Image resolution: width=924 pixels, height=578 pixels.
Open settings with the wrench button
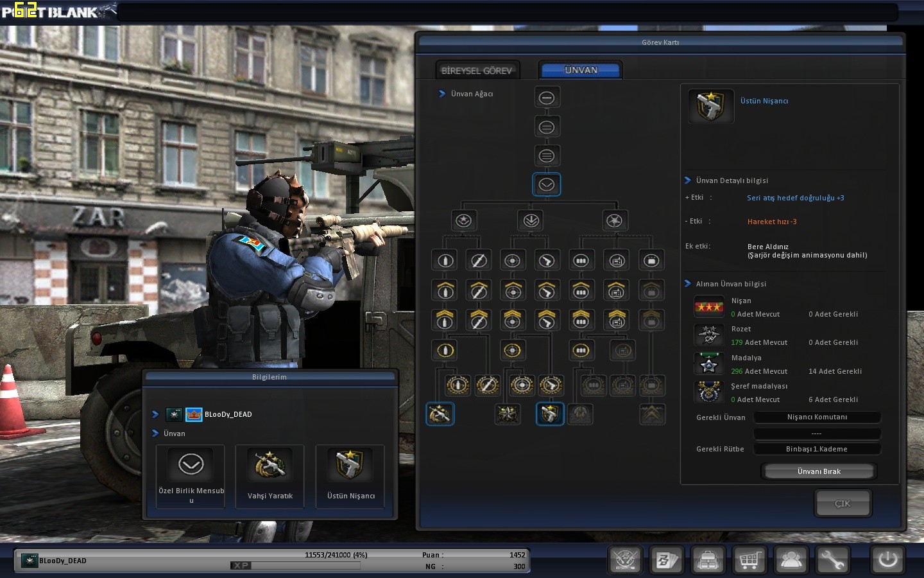833,560
